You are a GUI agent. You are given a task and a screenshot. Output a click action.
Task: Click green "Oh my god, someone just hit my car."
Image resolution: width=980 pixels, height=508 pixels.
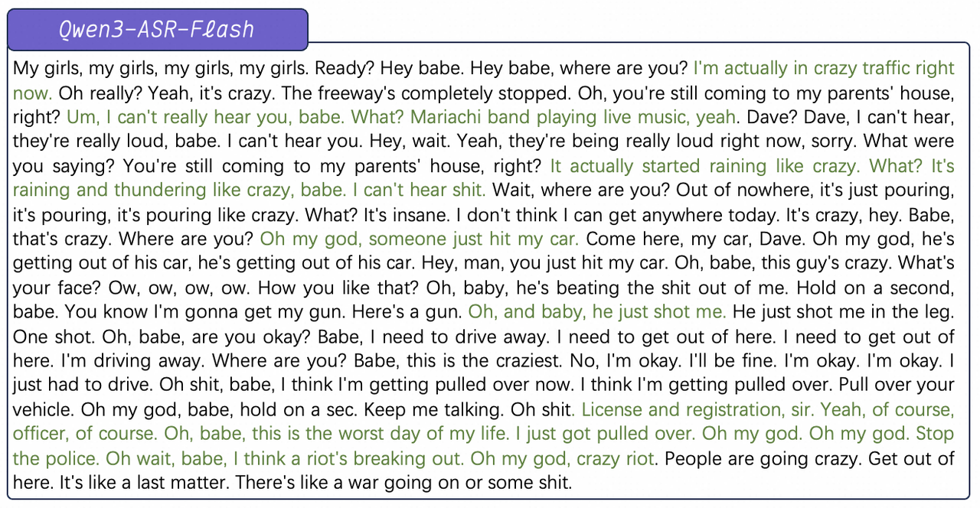(x=420, y=239)
